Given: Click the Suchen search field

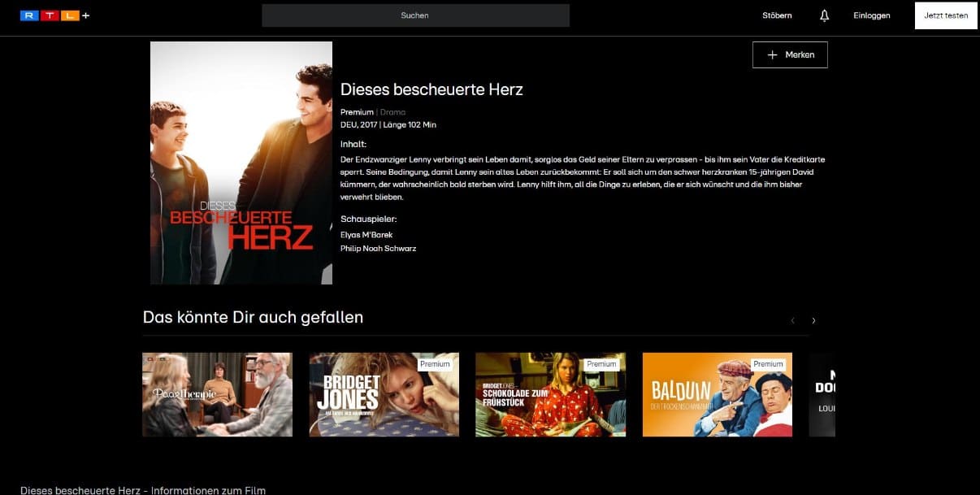Looking at the screenshot, I should tap(415, 15).
